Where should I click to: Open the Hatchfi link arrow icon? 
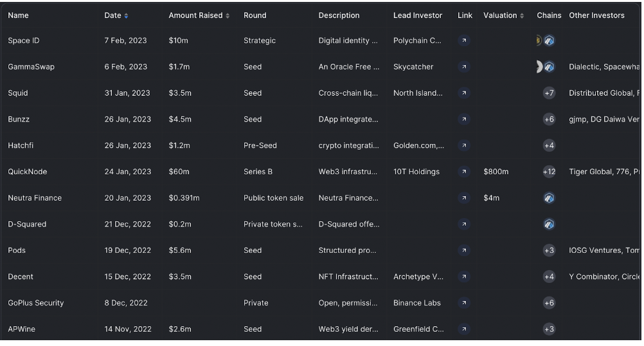(x=463, y=145)
